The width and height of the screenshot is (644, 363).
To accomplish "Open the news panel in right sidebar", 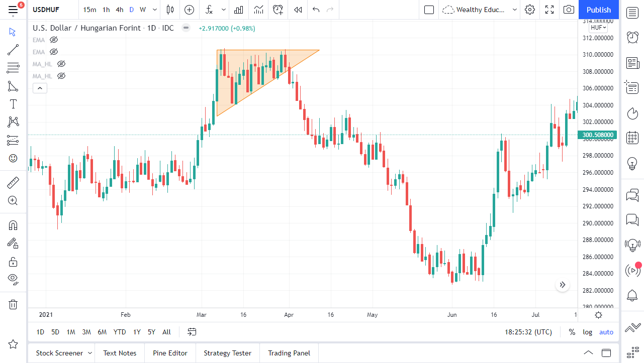I will pos(632,63).
